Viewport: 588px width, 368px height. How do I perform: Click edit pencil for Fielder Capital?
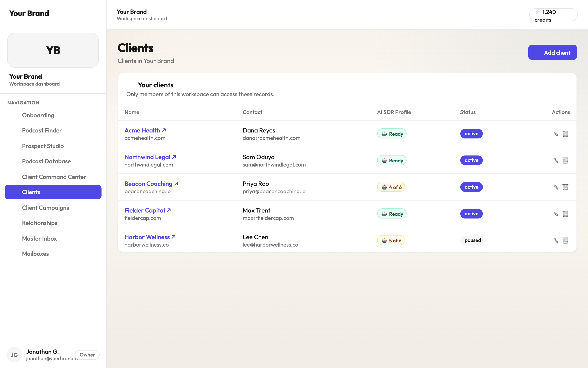coord(556,214)
